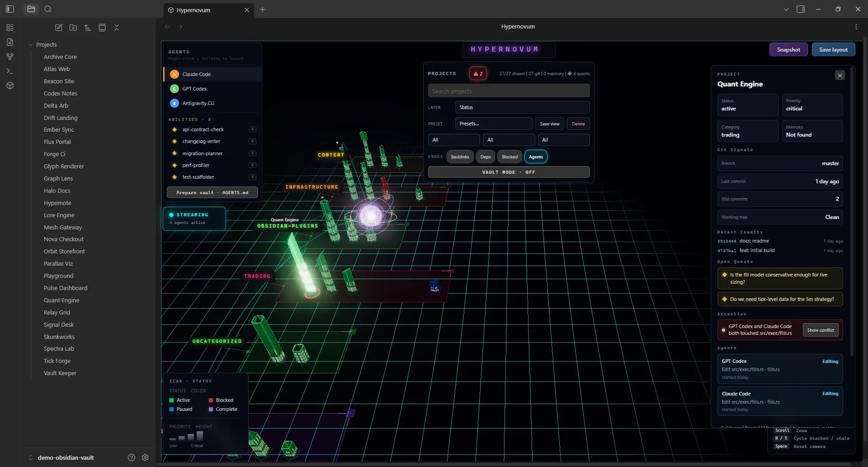Toggle the left sidebar icon
The width and height of the screenshot is (868, 467).
point(10,9)
